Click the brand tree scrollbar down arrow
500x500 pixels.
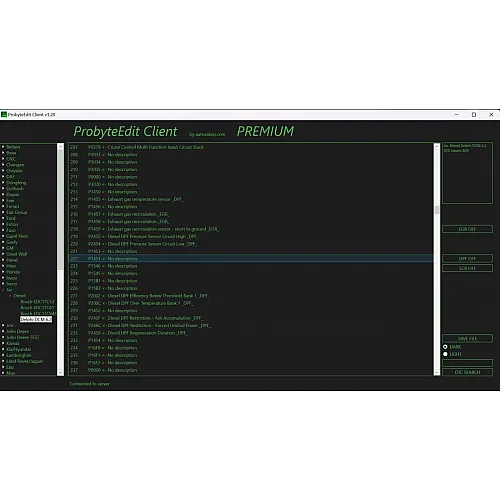(60, 372)
